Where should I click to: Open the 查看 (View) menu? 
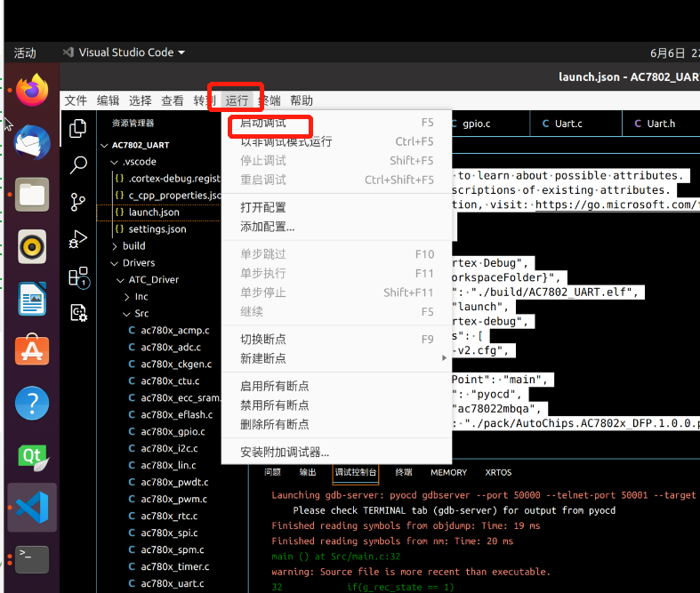173,100
